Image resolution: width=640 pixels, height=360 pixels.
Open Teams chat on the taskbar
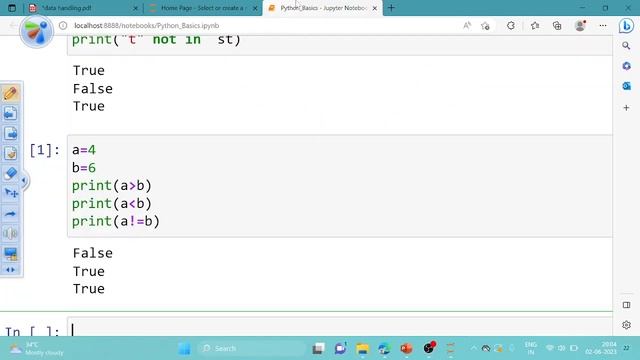340,348
